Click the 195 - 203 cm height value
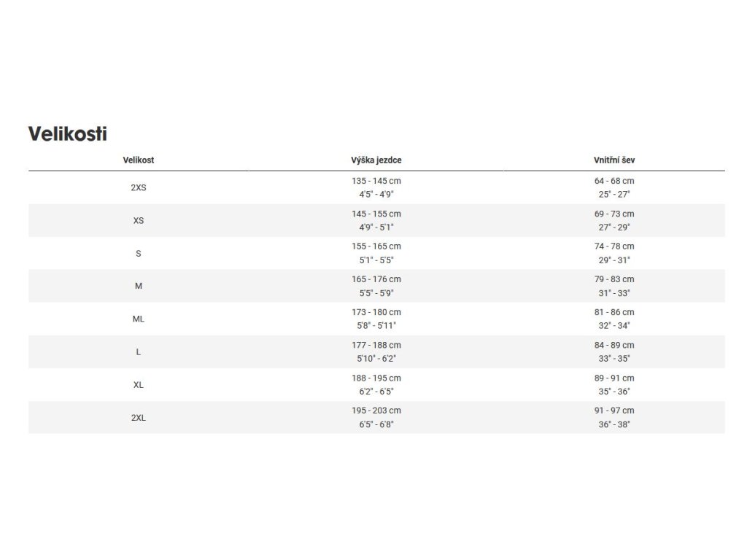Screen dimensions: 747x560 (x=376, y=411)
